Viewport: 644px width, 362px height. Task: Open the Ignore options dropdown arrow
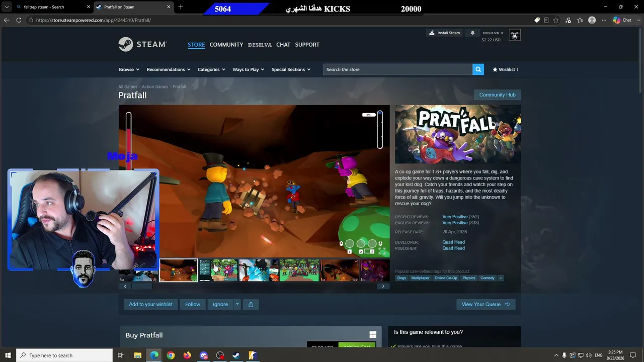(237, 304)
